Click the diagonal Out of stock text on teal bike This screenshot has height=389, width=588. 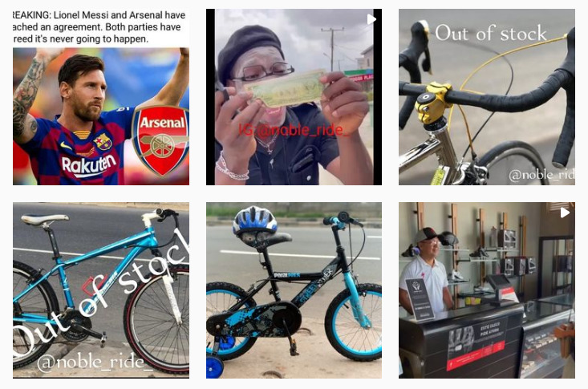(x=101, y=290)
